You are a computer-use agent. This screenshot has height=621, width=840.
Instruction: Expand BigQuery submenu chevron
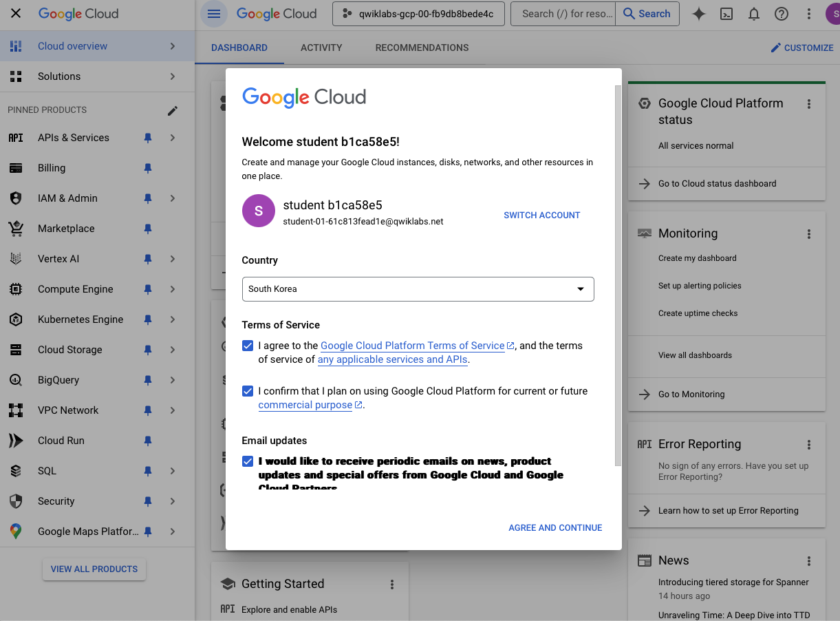click(173, 380)
